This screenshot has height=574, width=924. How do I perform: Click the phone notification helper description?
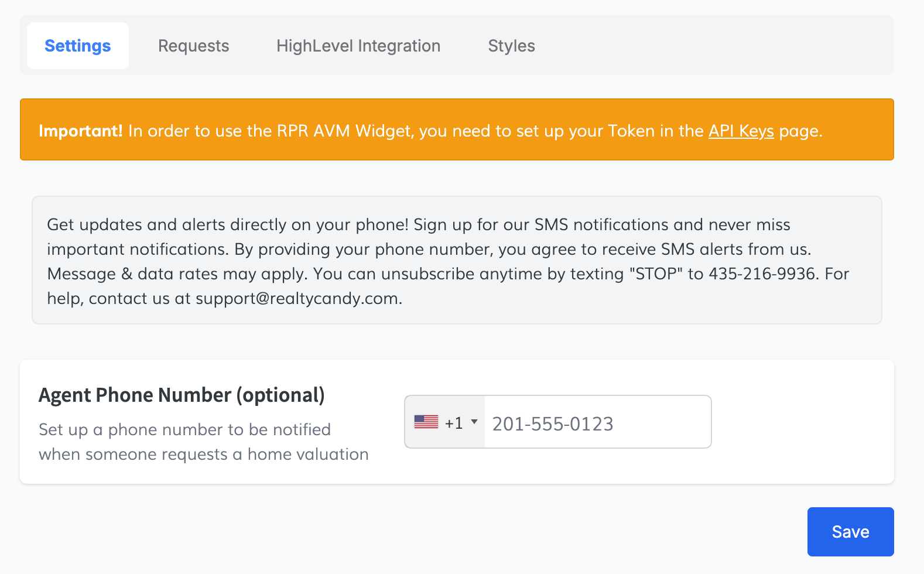point(203,442)
